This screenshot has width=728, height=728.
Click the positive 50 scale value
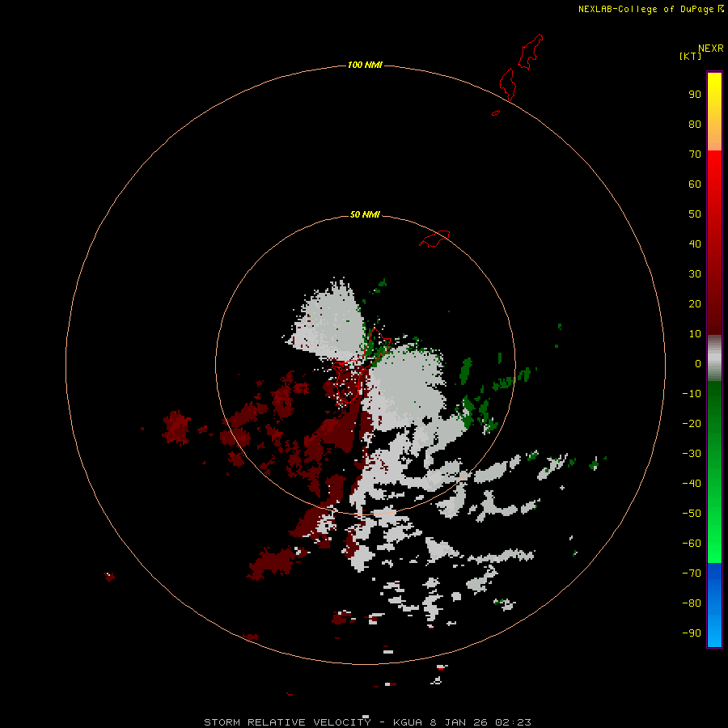pos(695,214)
